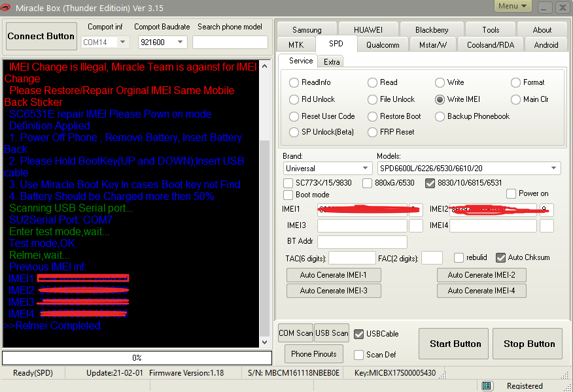Switch to the Blackberry tab

tap(432, 29)
